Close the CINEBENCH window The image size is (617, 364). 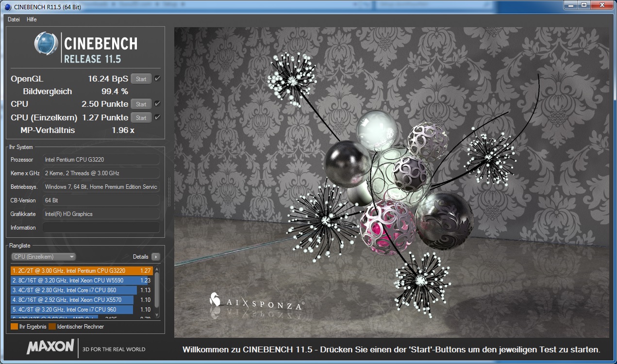[x=601, y=5]
